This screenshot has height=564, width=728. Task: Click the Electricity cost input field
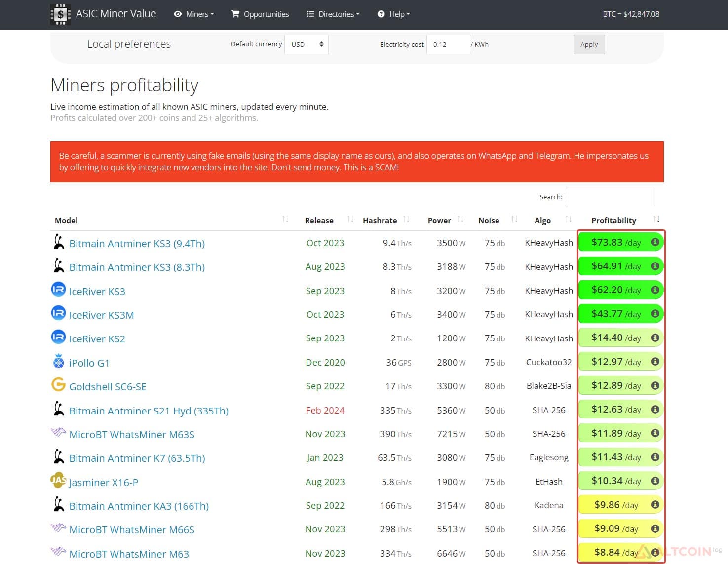pos(448,44)
